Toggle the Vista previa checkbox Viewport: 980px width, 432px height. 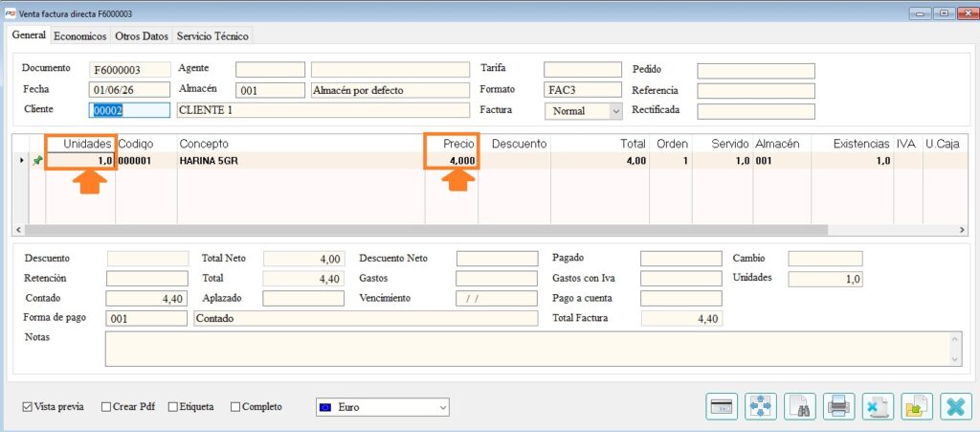[27, 407]
